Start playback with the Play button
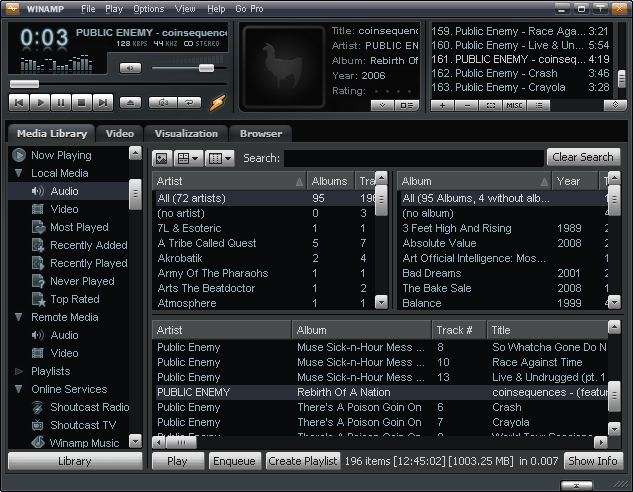This screenshot has width=633, height=492. click(40, 103)
